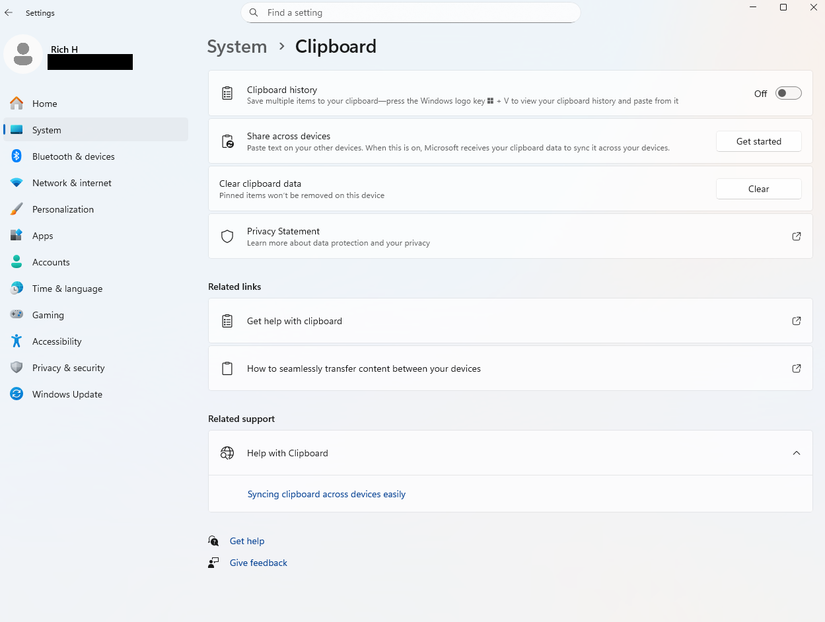Select Bluetooth & devices in the sidebar
825x622 pixels.
pyautogui.click(x=71, y=156)
